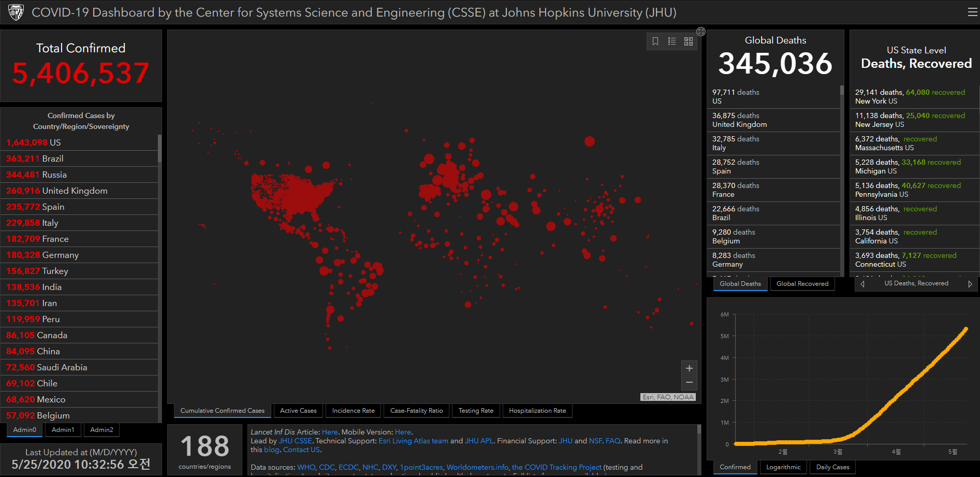
Task: Open the Worldometers.info source link
Action: (x=477, y=467)
